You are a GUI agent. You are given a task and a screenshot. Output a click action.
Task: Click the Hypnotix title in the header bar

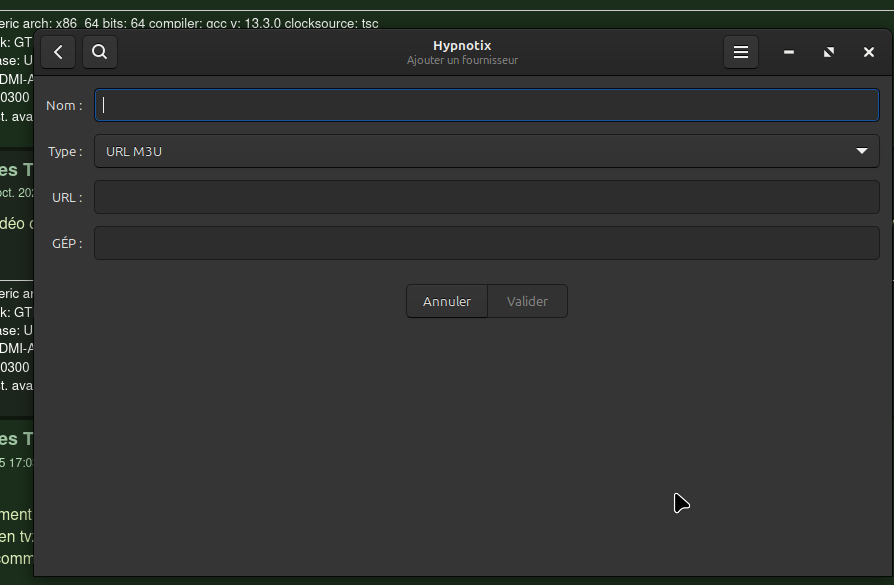462,45
